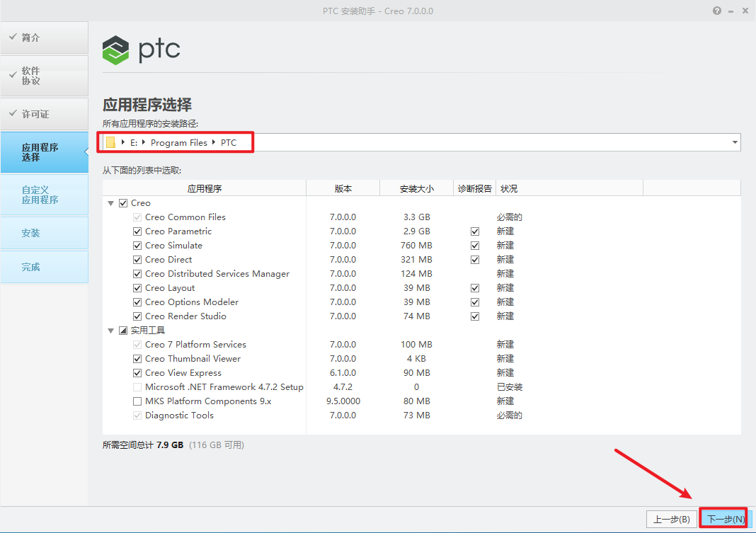Screen dimensions: 756x533
Task: Toggle the diagnostic report checkbox for Creo Layout
Action: pyautogui.click(x=474, y=287)
